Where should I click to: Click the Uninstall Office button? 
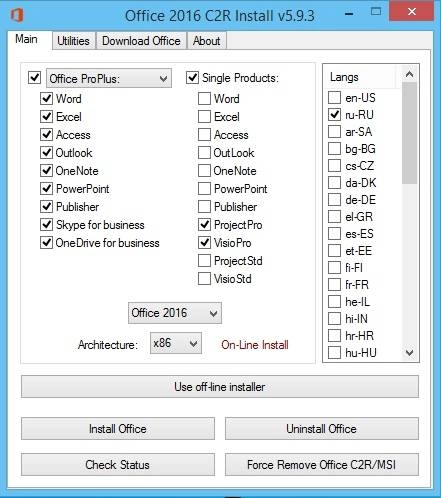[322, 428]
